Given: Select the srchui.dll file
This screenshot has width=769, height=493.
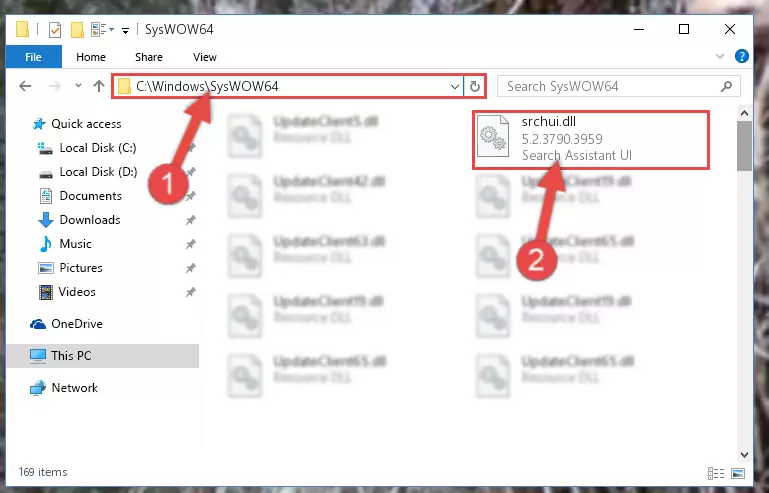Looking at the screenshot, I should tap(591, 139).
